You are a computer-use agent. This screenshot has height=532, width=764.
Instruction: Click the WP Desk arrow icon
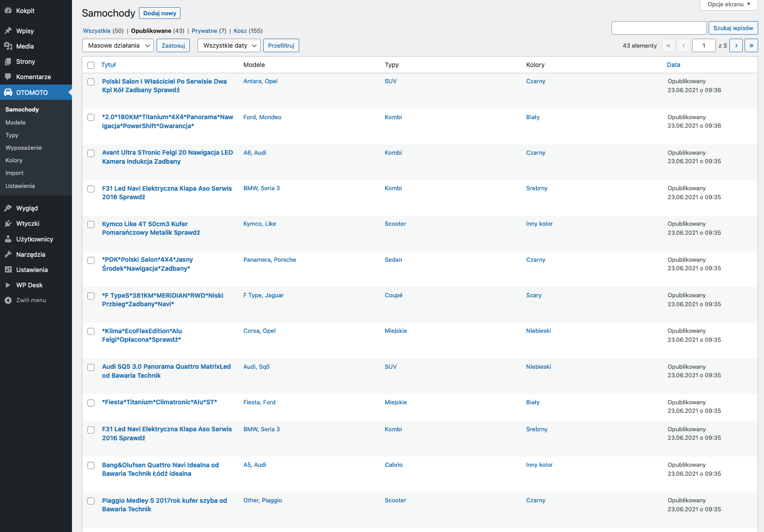8,285
